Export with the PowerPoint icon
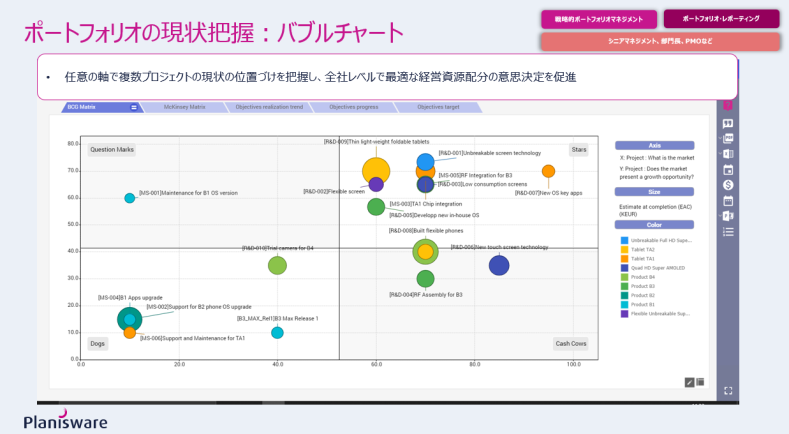This screenshot has width=789, height=434. pos(729,216)
